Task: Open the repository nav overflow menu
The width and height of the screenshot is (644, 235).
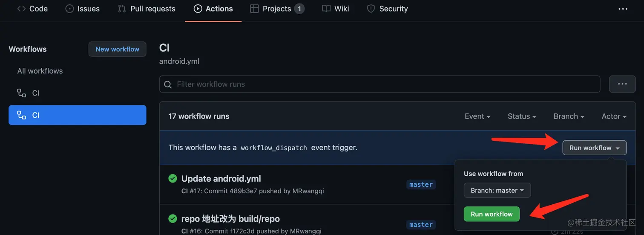Action: tap(623, 9)
